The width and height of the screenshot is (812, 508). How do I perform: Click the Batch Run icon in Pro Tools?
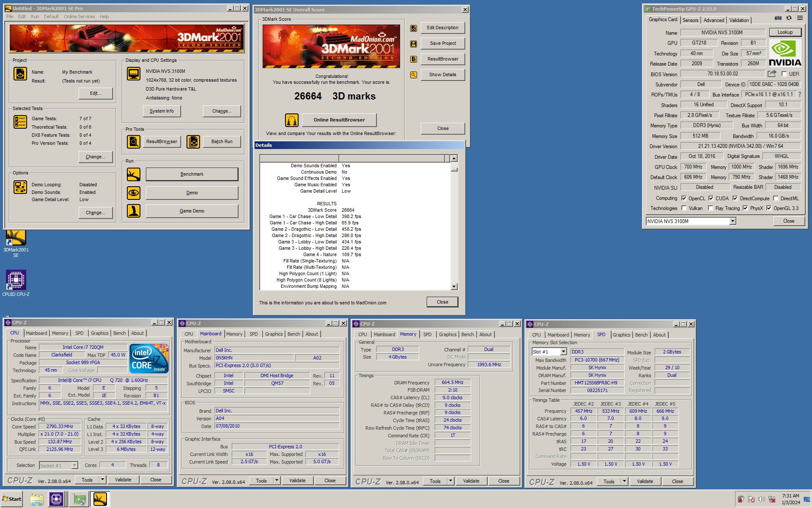pos(193,141)
